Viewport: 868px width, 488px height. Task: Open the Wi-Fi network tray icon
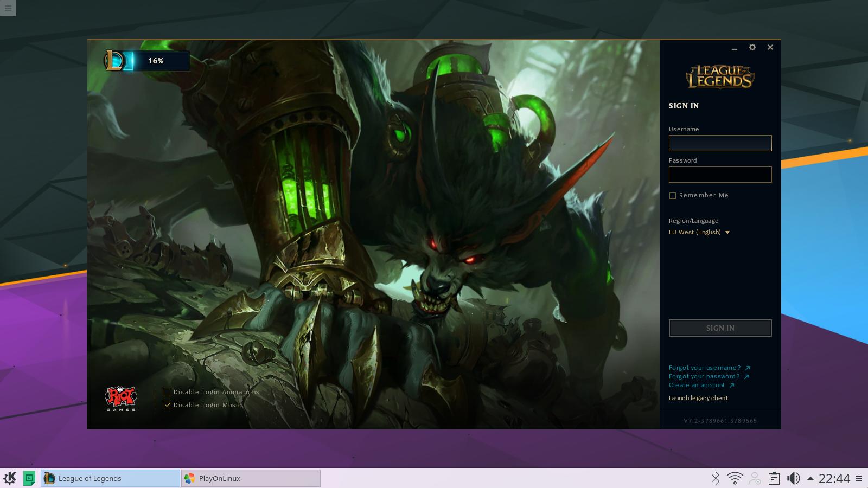pos(735,478)
